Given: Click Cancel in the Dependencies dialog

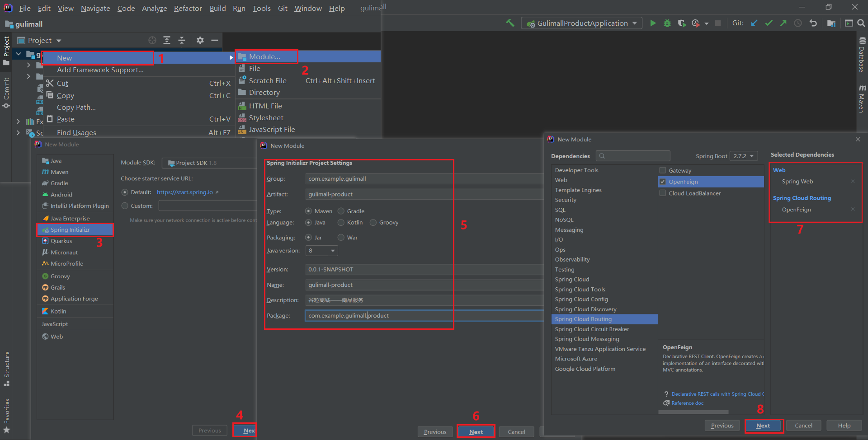Looking at the screenshot, I should coord(803,426).
